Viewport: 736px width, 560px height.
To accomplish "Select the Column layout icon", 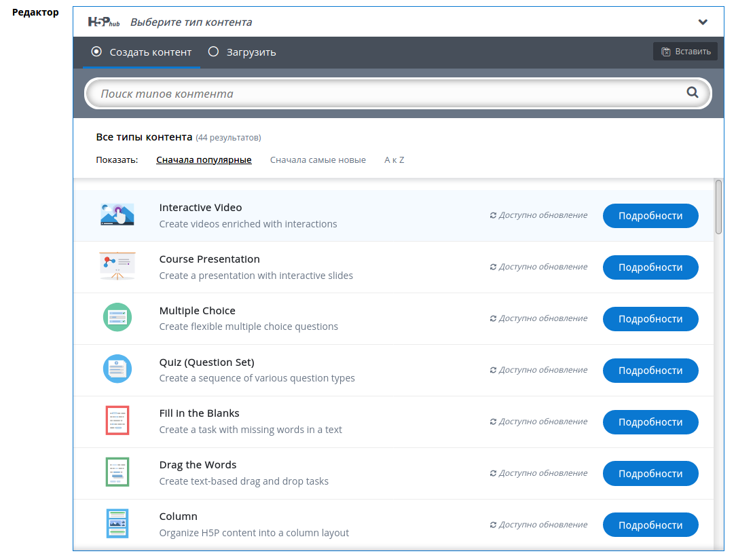I will 117,524.
